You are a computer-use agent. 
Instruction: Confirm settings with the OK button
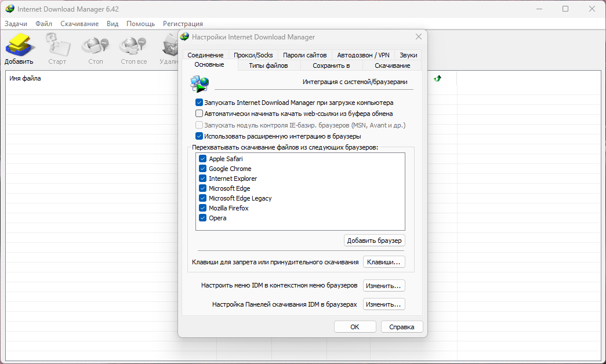point(355,326)
